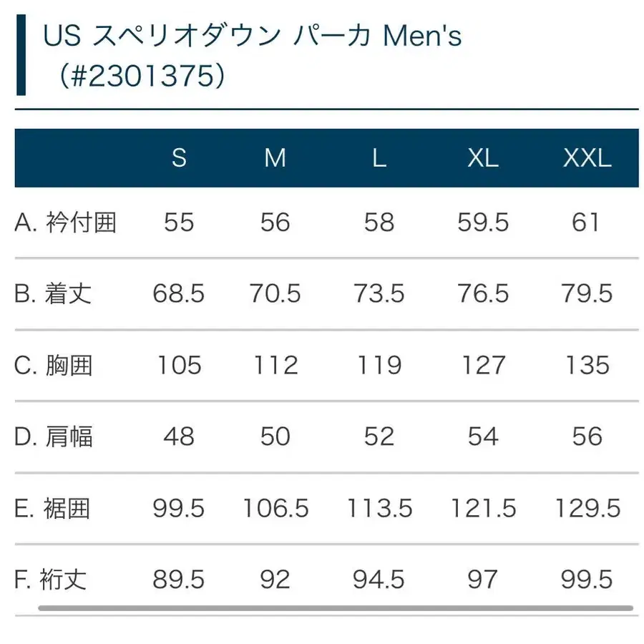Image resolution: width=644 pixels, height=644 pixels.
Task: Select the 135 chest value for XXL
Action: pyautogui.click(x=587, y=365)
